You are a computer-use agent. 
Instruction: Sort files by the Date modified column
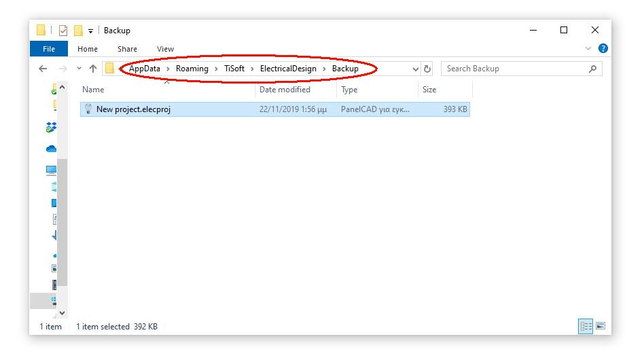click(285, 90)
